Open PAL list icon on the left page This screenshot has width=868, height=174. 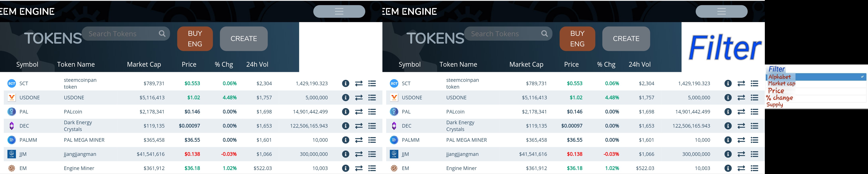pyautogui.click(x=372, y=112)
